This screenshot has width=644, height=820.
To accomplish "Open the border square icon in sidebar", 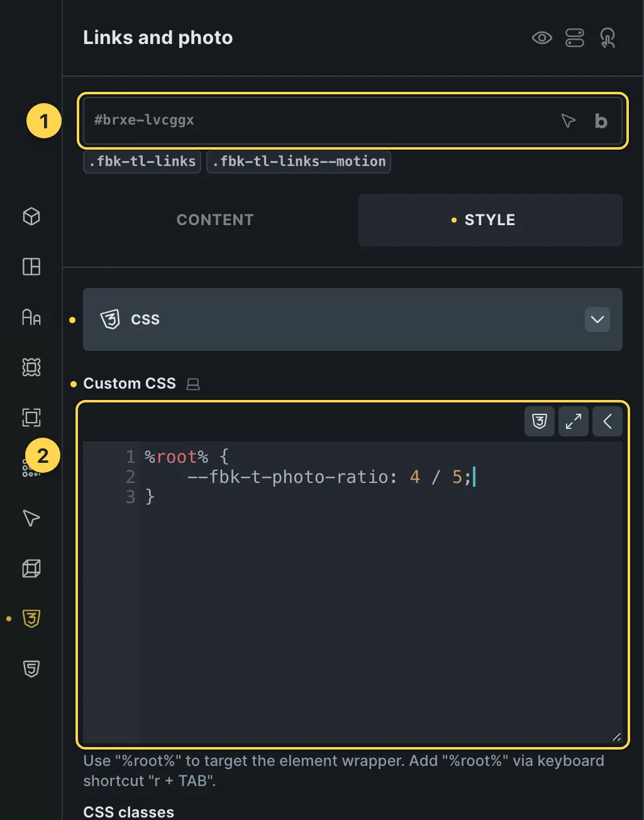I will tap(31, 418).
